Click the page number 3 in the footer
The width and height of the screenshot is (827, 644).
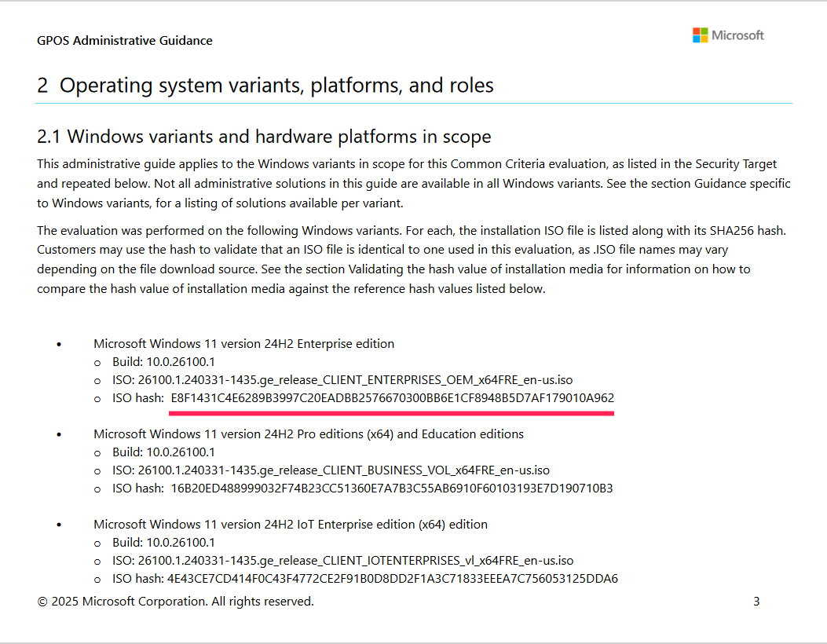[756, 602]
